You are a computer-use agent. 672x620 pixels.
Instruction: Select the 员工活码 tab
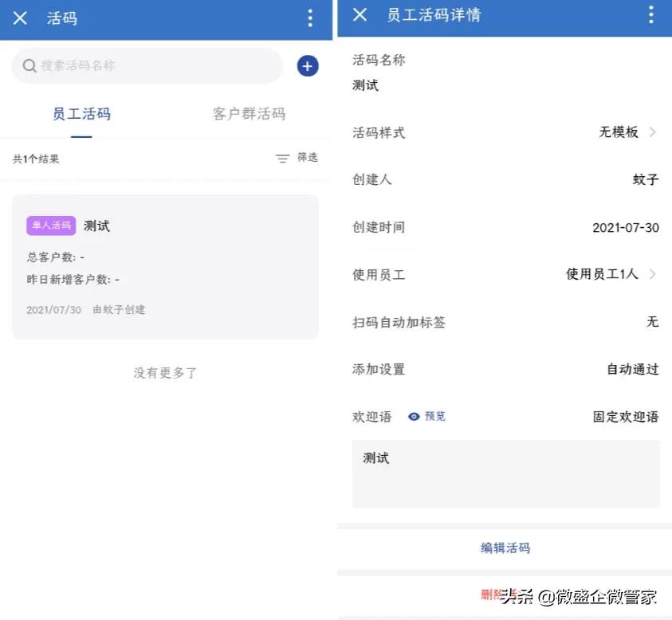81,113
